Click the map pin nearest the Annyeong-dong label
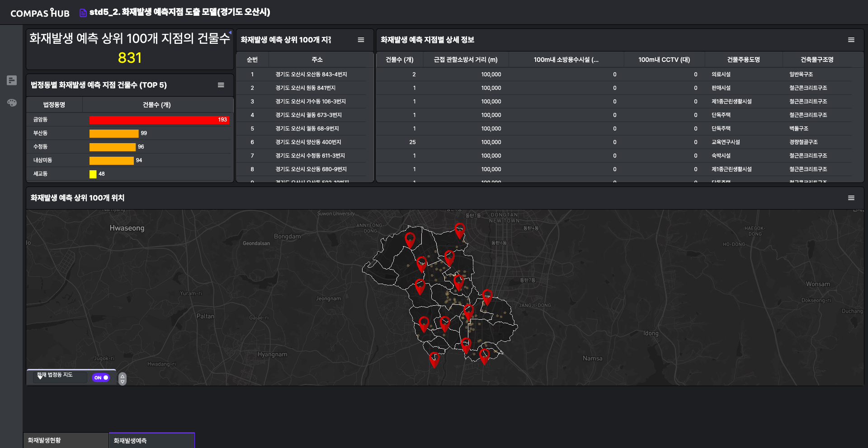Viewport: 868px width, 448px height. point(410,240)
